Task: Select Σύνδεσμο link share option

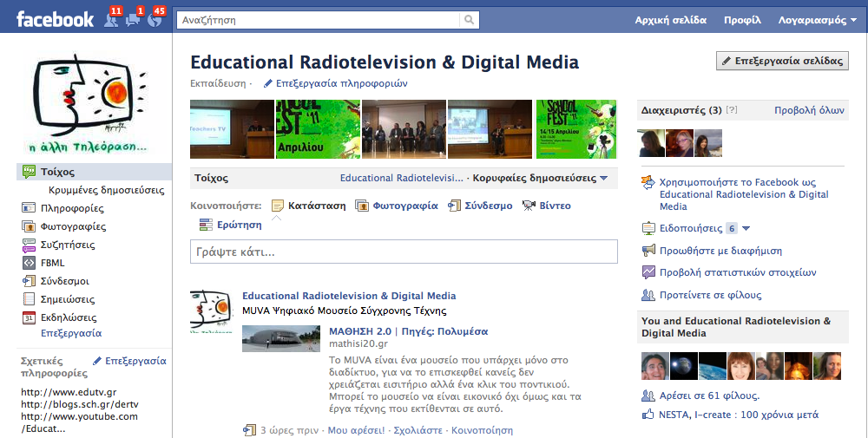Action: point(480,206)
